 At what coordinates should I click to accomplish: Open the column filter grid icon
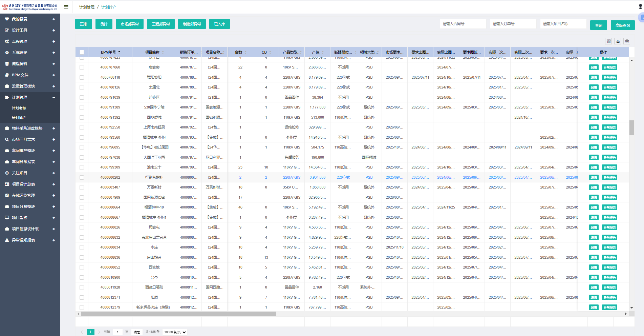[x=609, y=41]
